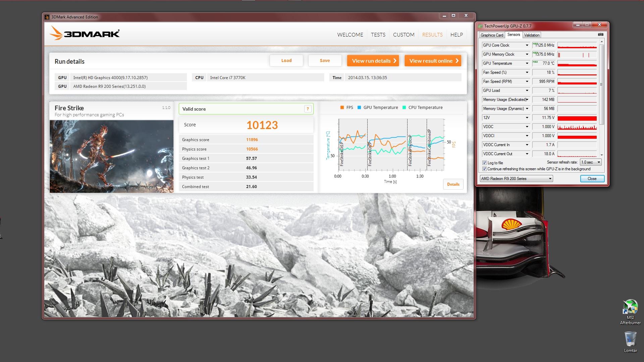Click the CPU Temperature green legend swatch
Image resolution: width=644 pixels, height=362 pixels.
point(404,108)
